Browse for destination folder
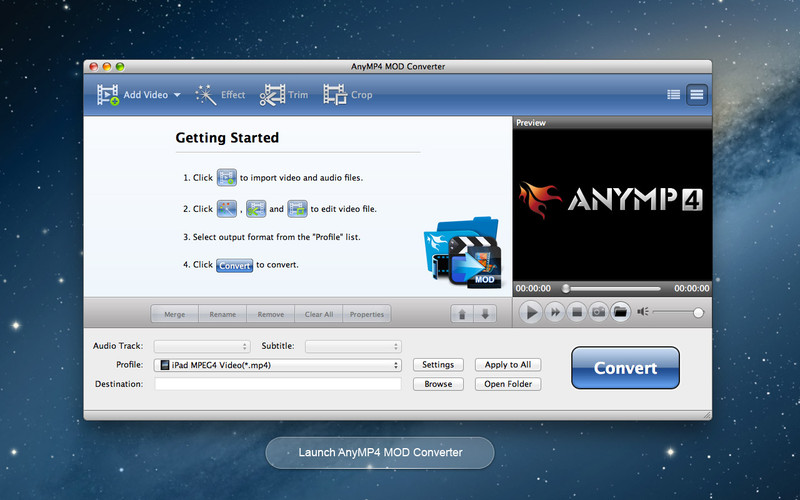Screen dimensions: 800x500 click(x=438, y=384)
